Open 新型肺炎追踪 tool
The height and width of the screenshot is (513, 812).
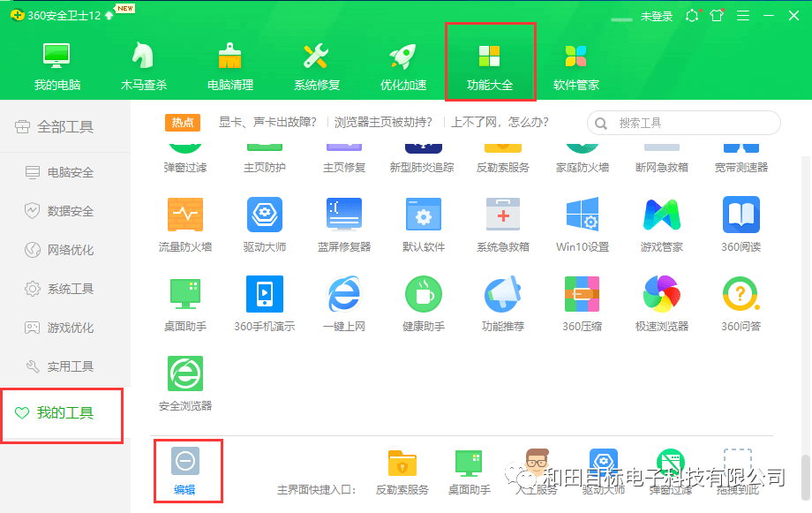click(x=422, y=160)
